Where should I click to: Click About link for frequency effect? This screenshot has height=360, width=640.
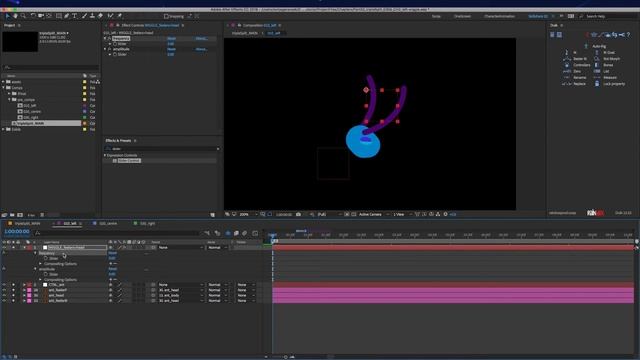tap(202, 38)
